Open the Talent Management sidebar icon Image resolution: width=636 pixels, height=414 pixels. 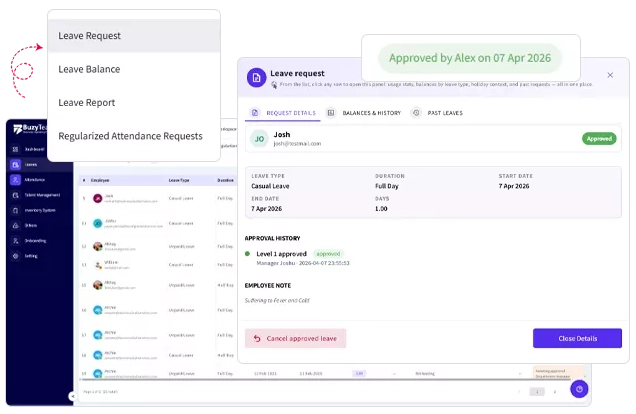[x=15, y=195]
